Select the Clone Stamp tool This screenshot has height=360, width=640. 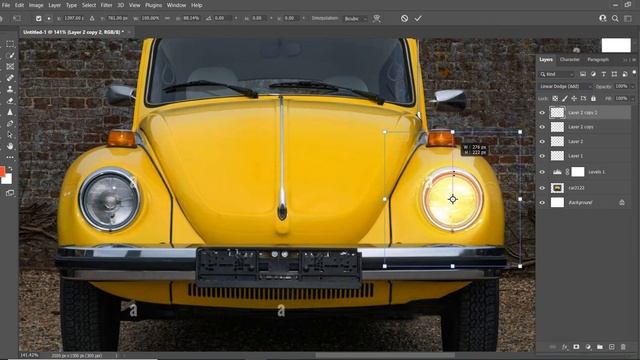10,89
